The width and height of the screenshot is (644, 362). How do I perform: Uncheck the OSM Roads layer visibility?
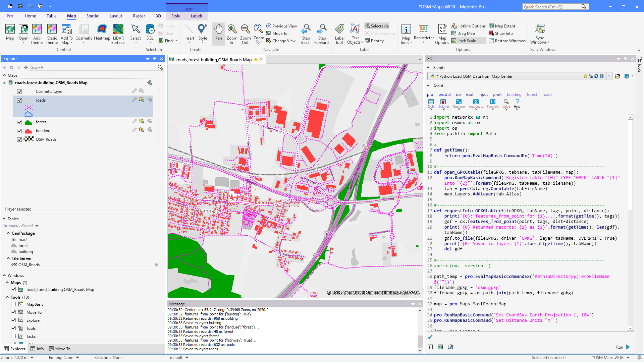tap(19, 139)
